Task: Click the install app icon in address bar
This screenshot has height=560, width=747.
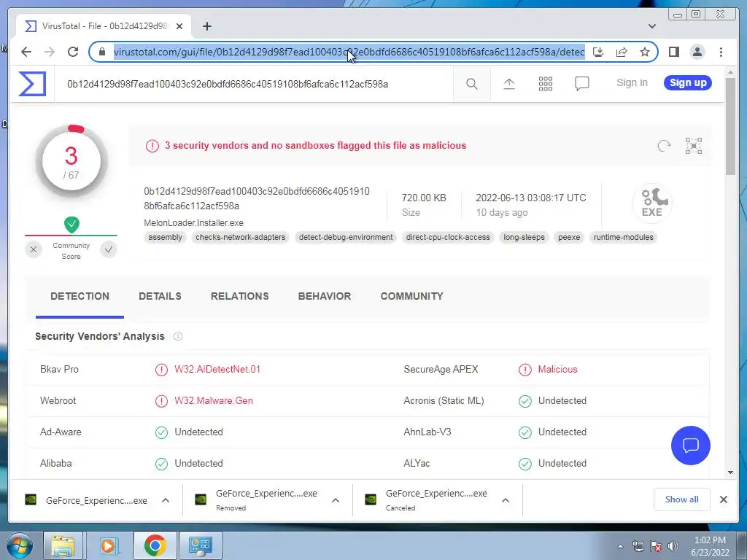Action: click(x=598, y=52)
